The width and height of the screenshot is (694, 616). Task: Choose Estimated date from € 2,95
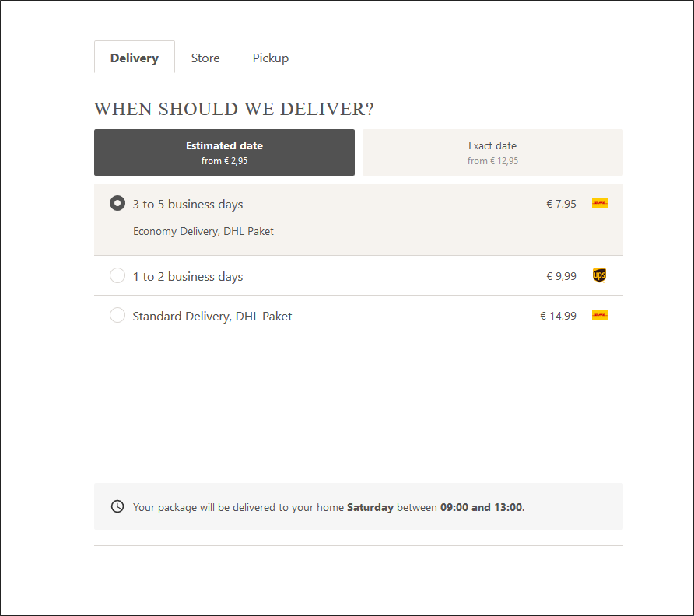point(224,152)
